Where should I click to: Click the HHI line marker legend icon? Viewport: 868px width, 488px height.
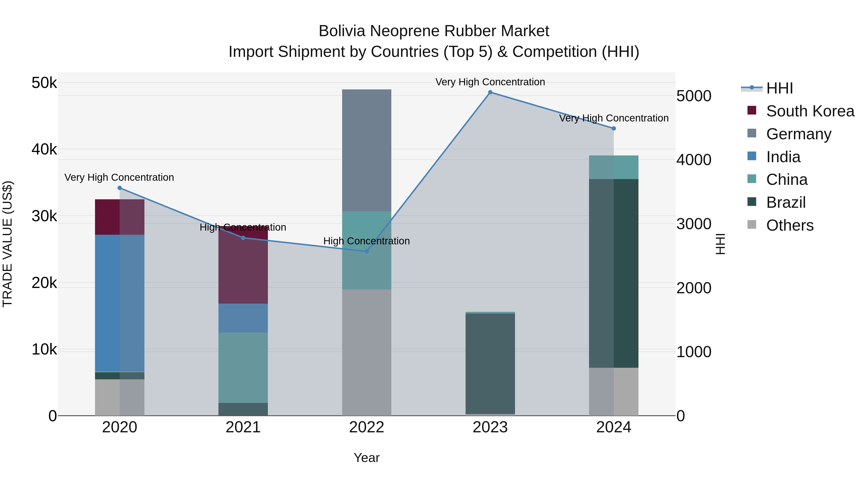point(752,87)
